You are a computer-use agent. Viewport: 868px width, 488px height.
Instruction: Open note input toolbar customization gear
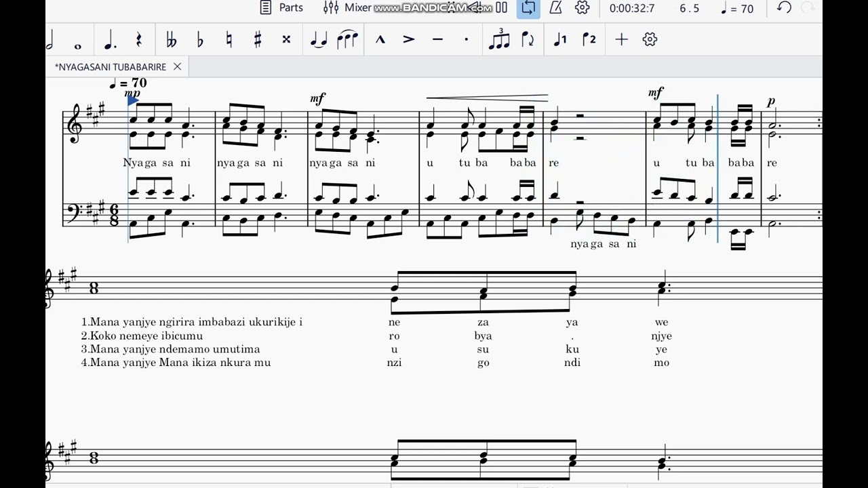(650, 40)
